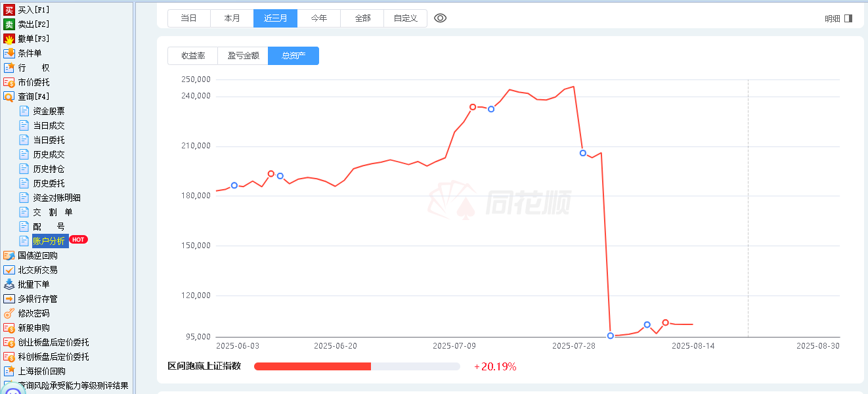Click the 修改密码 key icon
This screenshot has width=868, height=394.
point(9,313)
